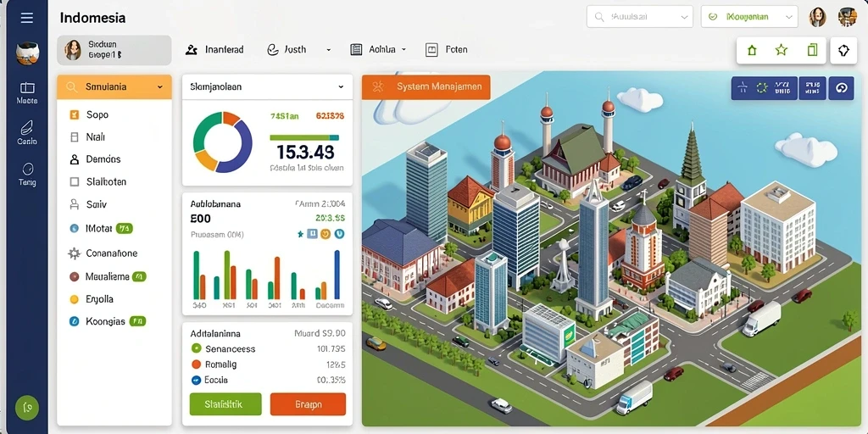Viewport: 868px width, 434px height.
Task: Click the leaf icon in left sidebar
Action: click(27, 128)
